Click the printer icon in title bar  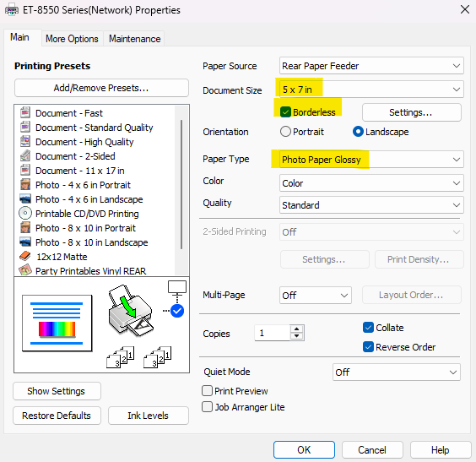12,10
